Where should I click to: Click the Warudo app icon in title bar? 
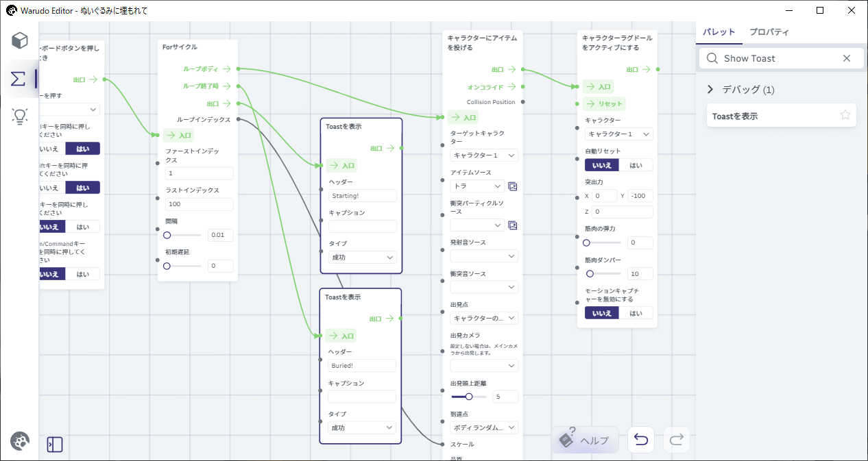coord(12,10)
